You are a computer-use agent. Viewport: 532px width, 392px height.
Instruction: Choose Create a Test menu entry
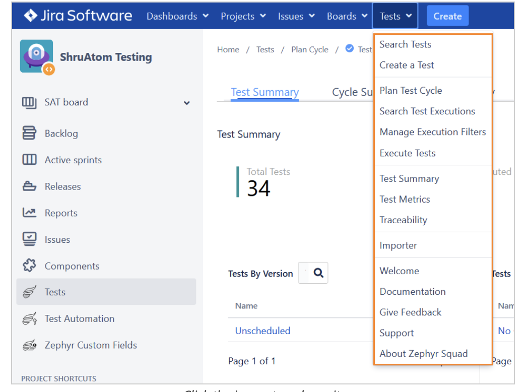point(407,65)
